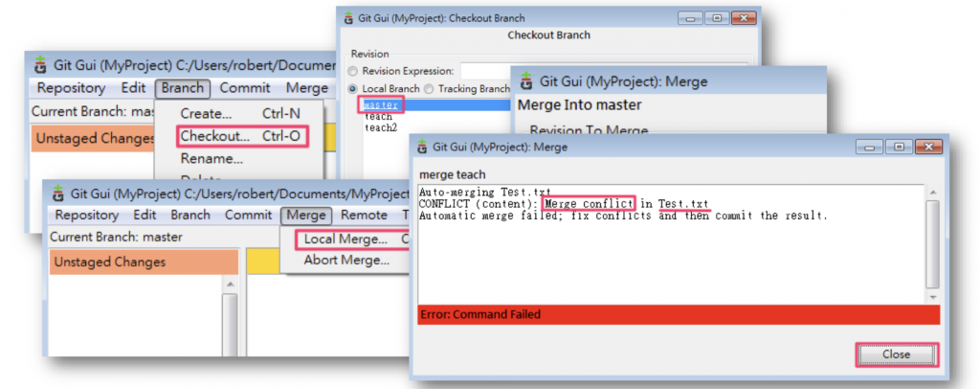The width and height of the screenshot is (980, 389).
Task: Click the Git Gui icon in the merge teach dialog title bar
Action: (x=423, y=148)
